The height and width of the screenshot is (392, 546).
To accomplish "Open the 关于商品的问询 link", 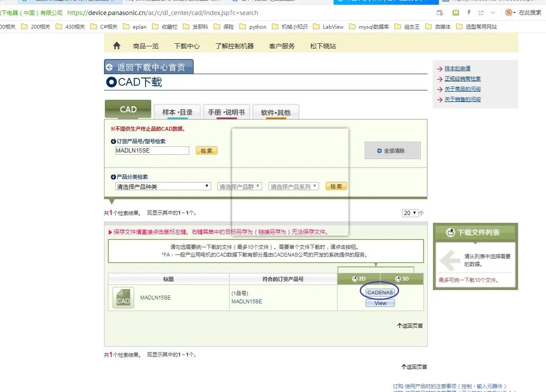I will click(x=462, y=89).
